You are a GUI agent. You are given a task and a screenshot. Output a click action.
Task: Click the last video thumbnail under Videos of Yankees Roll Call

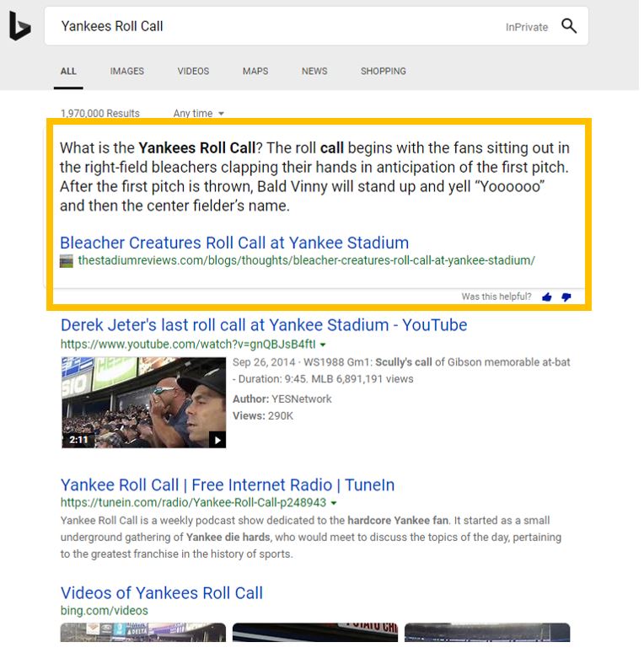pyautogui.click(x=487, y=633)
